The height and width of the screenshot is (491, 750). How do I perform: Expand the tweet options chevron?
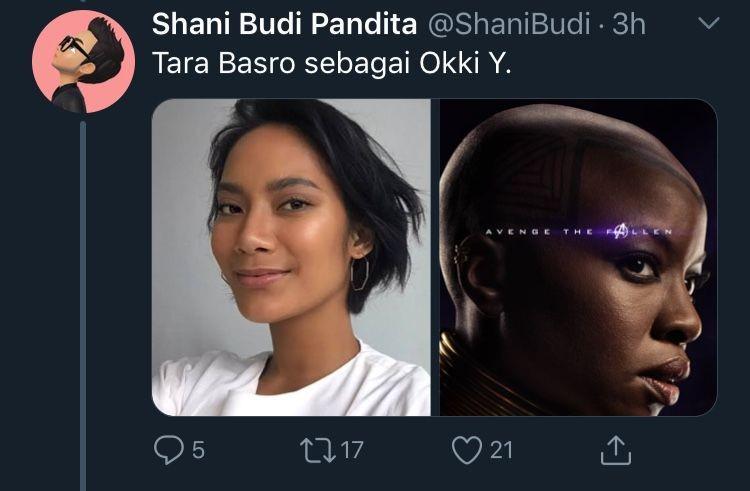point(709,23)
